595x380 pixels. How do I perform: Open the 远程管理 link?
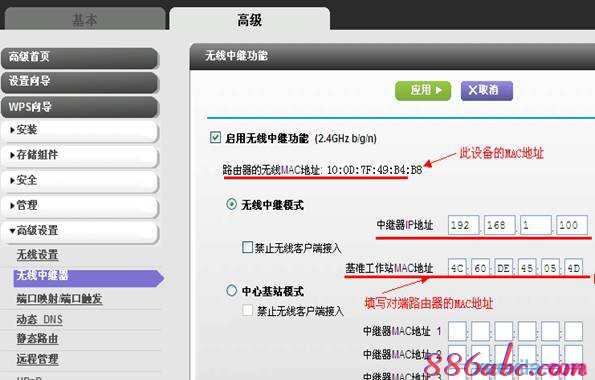37,359
